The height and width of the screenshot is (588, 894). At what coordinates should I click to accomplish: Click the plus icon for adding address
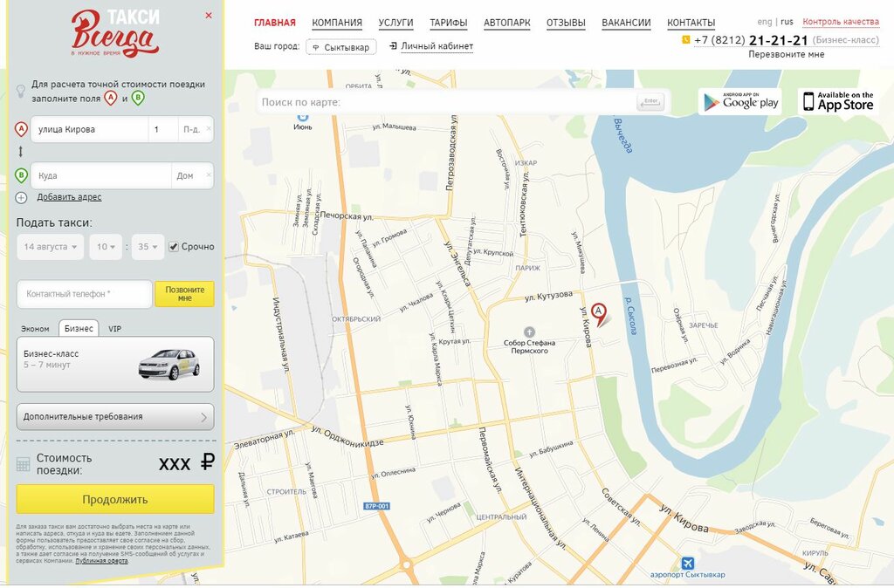[21, 198]
